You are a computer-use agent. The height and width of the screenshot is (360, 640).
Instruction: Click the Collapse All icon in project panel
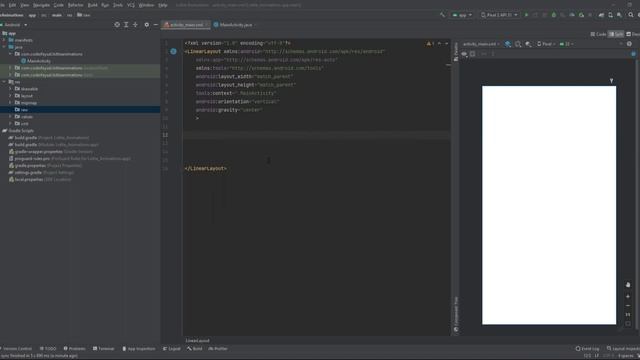click(135, 24)
